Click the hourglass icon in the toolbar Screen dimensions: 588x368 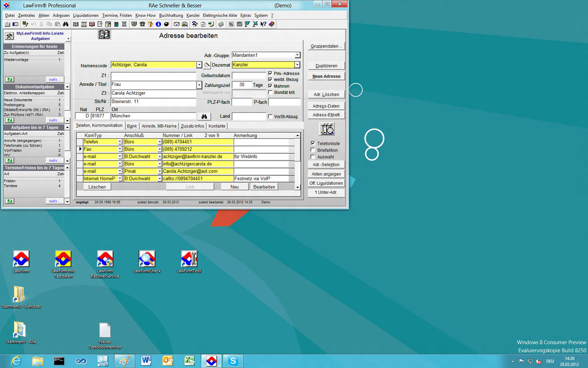point(124,24)
